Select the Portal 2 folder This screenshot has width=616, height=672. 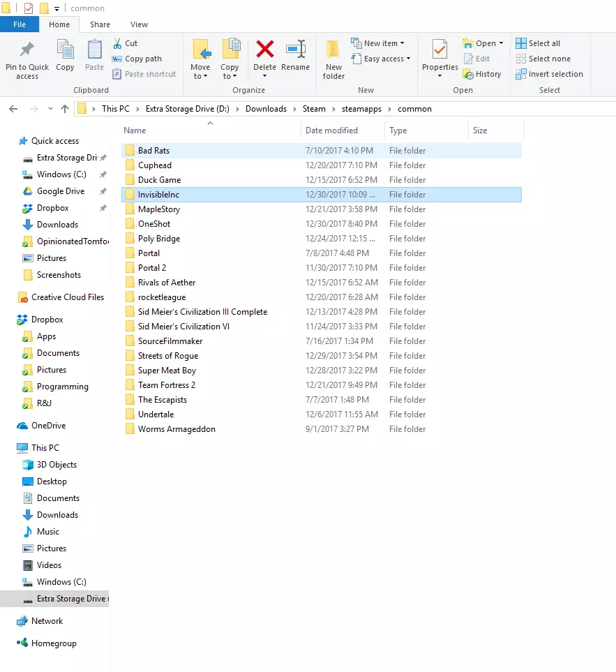point(322,268)
